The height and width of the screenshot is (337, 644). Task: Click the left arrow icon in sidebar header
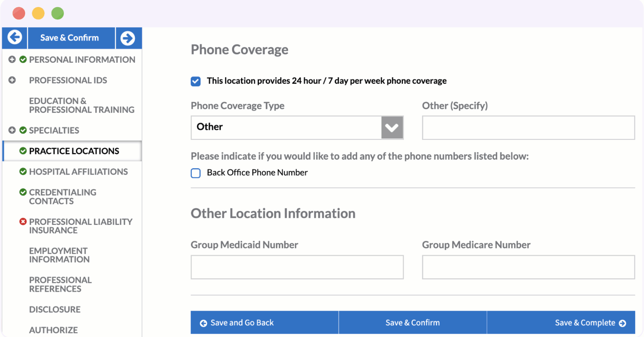pos(15,37)
